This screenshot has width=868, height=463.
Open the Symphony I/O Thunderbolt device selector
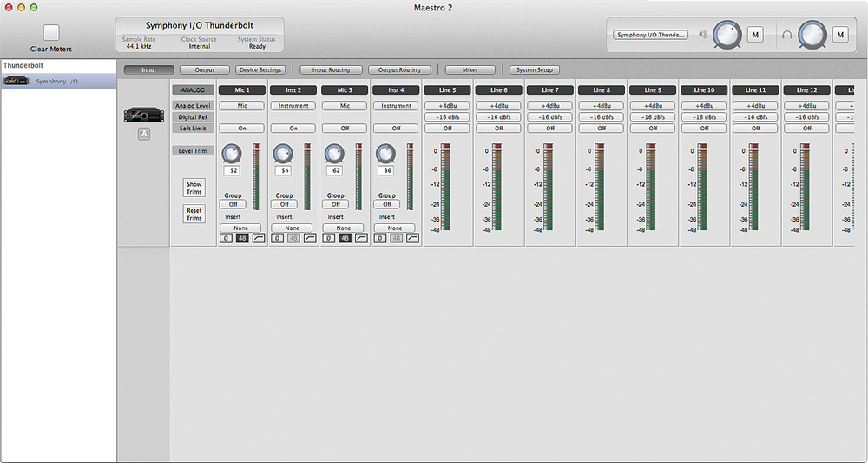[x=651, y=35]
